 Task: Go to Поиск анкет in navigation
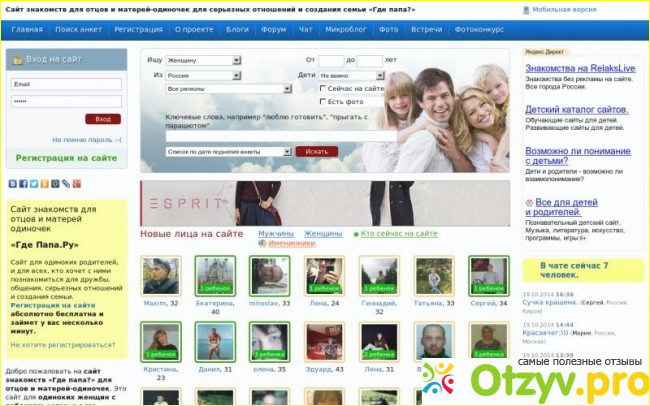tap(78, 30)
